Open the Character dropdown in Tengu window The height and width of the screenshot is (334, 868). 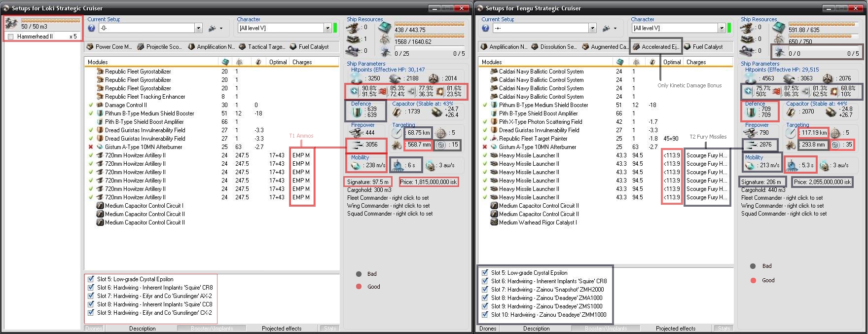(x=722, y=28)
